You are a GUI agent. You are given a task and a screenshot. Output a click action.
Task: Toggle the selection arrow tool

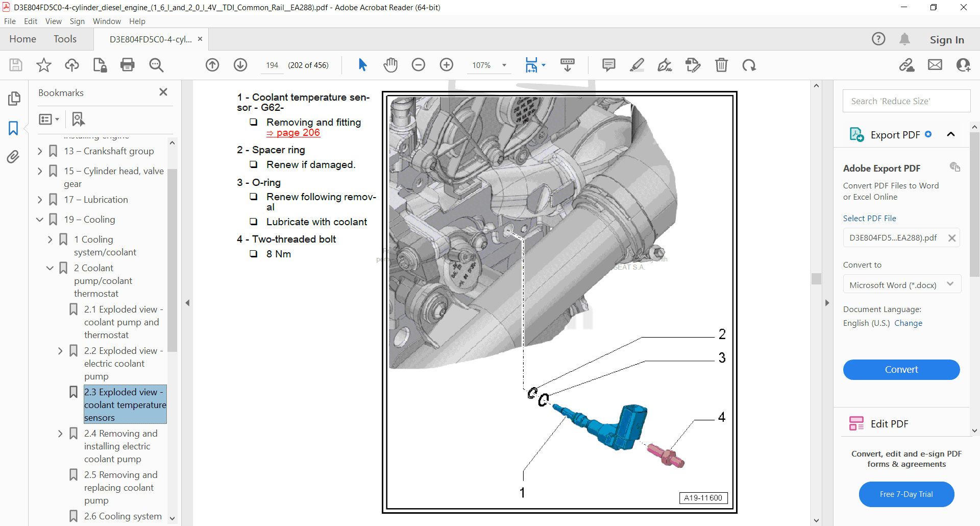(x=362, y=65)
